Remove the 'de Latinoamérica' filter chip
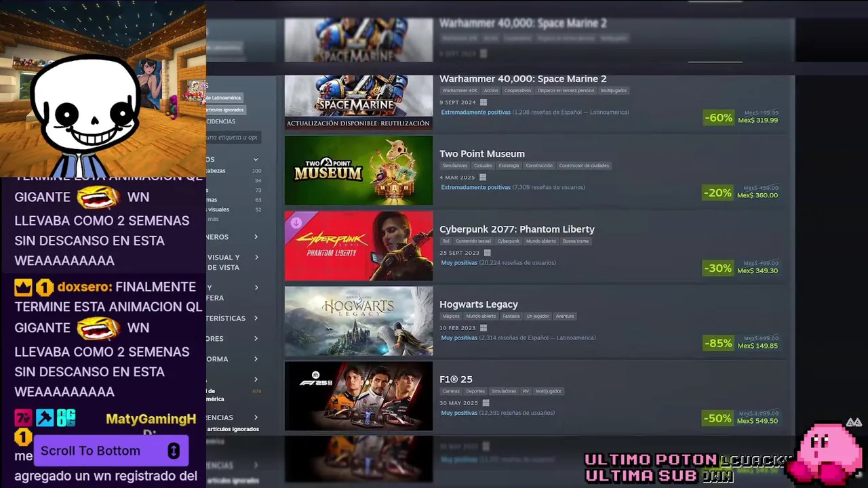 coord(224,98)
